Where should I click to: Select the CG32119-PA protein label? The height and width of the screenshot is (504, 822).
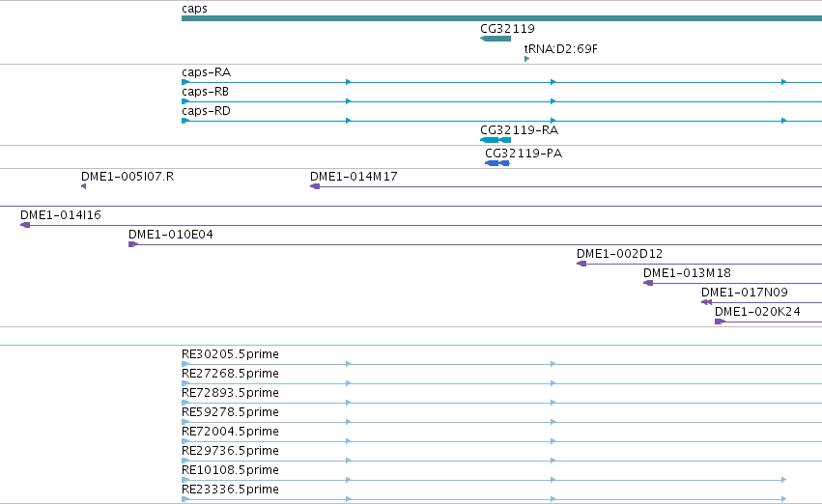pos(524,154)
